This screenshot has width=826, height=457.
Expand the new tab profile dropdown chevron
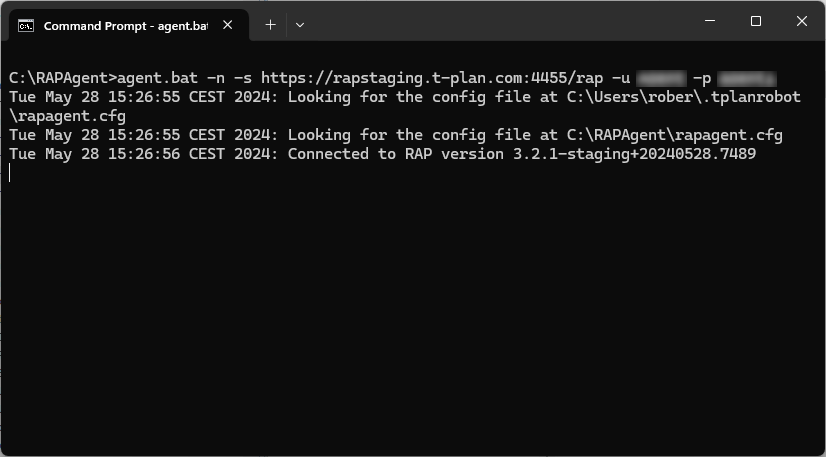(299, 25)
